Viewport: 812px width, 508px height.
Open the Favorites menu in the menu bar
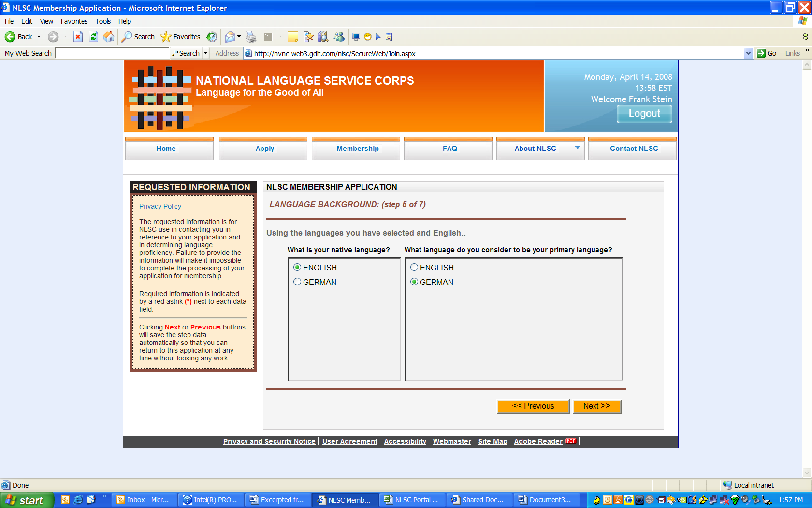pyautogui.click(x=74, y=21)
